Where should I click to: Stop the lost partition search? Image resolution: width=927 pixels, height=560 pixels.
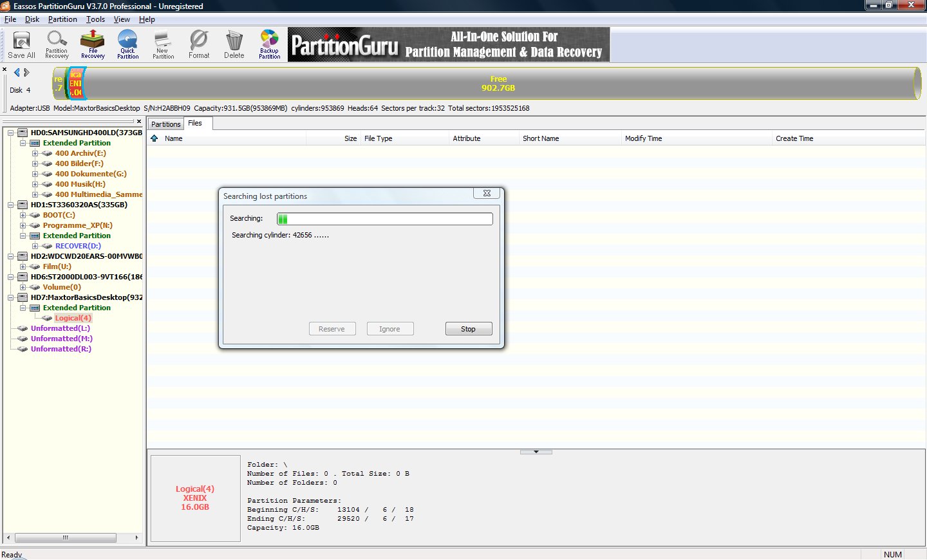(469, 329)
